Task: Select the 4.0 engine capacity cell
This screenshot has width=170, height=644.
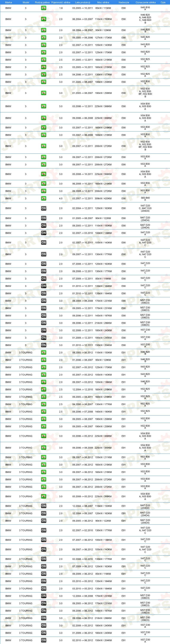Action: (x=61, y=198)
